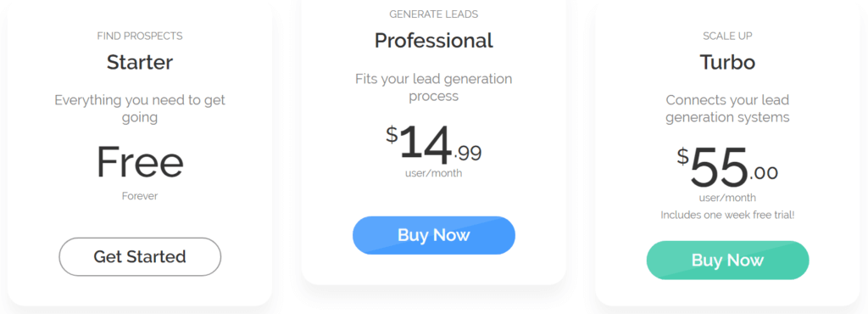Click Connects your lead generation systems text

click(x=727, y=109)
